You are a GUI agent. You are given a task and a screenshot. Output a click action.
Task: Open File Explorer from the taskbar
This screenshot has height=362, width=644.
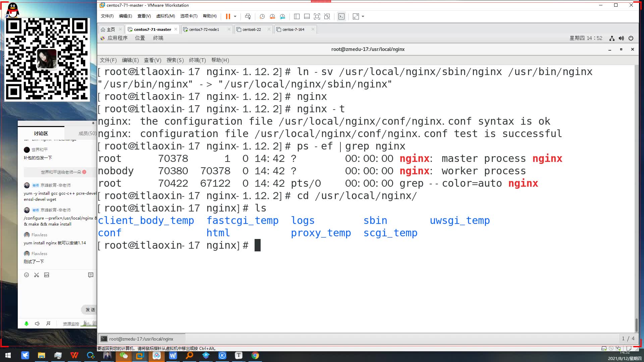click(x=41, y=355)
